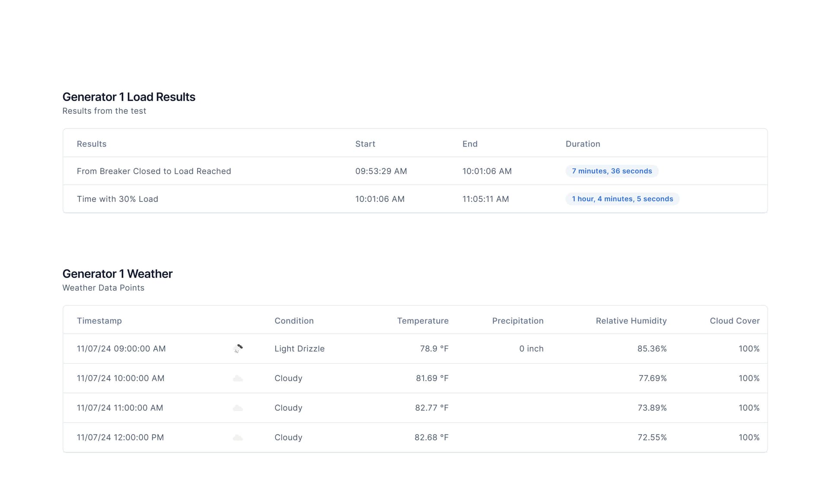Screen dimensions: 830x504
Task: Click the Generator 1 Weather heading
Action: pyautogui.click(x=118, y=274)
